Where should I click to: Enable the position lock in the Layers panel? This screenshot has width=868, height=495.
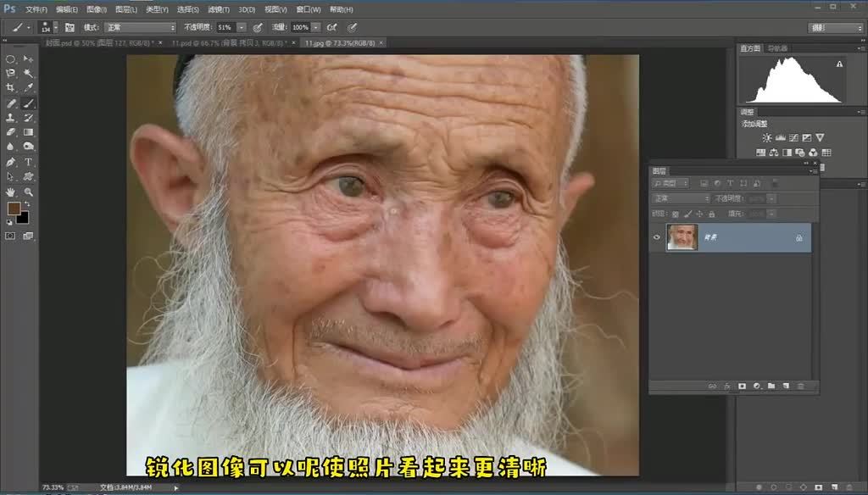click(x=699, y=213)
